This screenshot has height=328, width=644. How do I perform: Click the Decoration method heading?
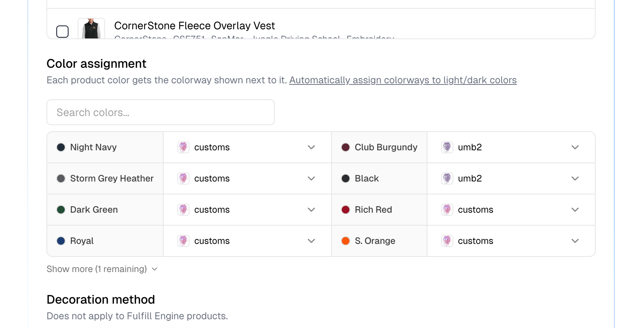tap(101, 299)
